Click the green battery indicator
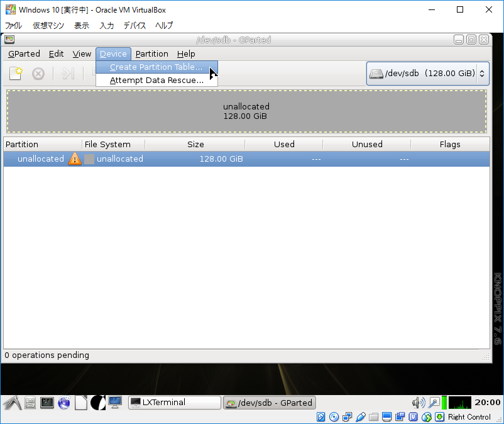The width and height of the screenshot is (504, 424). click(444, 403)
